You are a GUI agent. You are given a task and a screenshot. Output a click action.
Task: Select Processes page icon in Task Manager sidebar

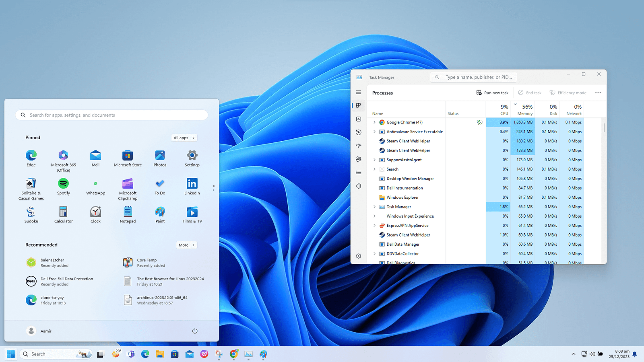[x=359, y=105]
